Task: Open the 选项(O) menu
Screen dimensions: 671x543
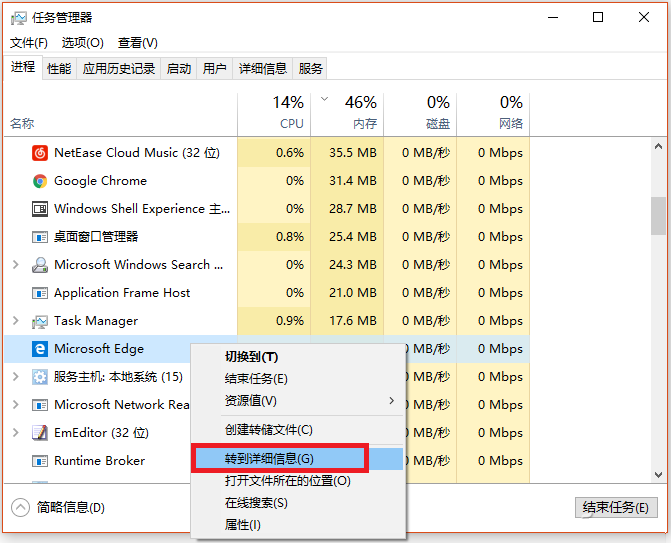Action: [x=83, y=43]
